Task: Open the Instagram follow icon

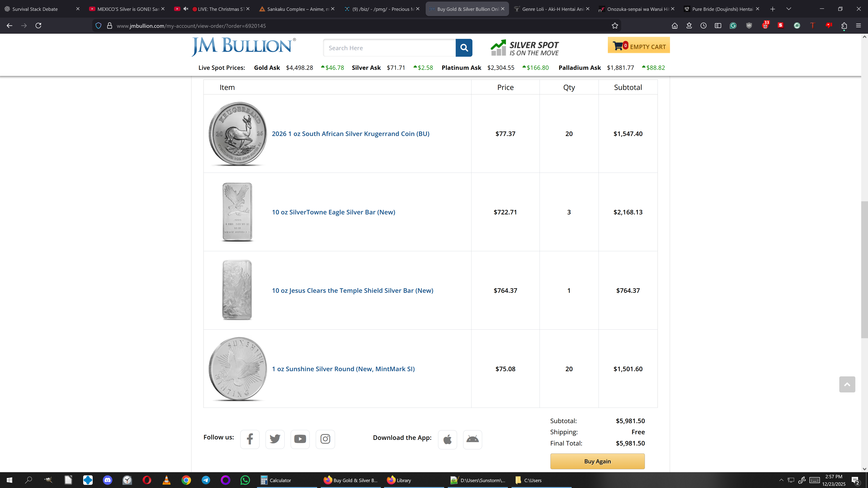Action: pos(325,439)
